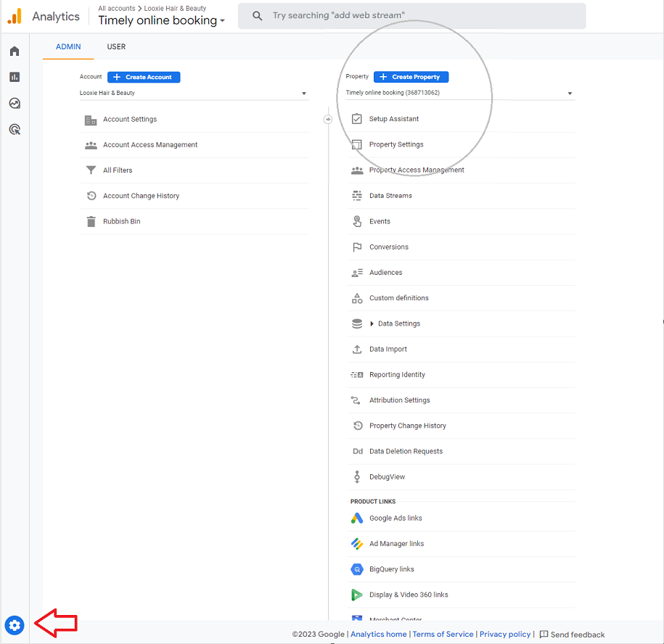Click the Reporting Identity icon

[x=357, y=374]
